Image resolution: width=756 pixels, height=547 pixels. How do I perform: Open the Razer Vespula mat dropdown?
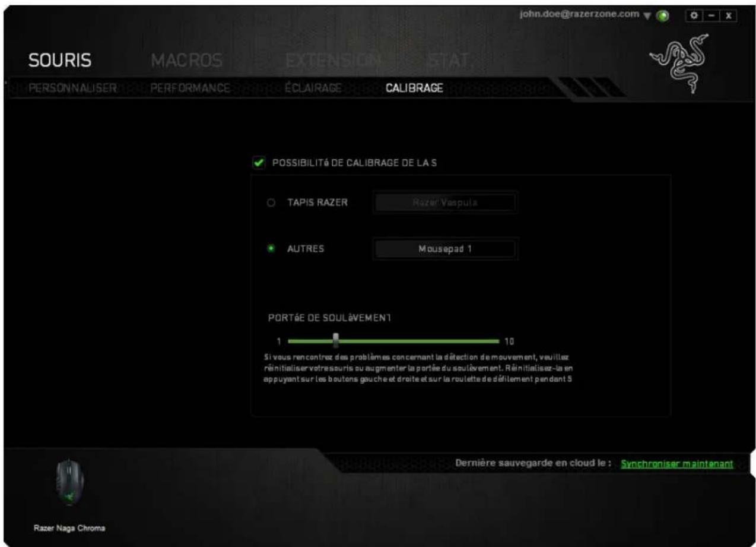click(445, 203)
